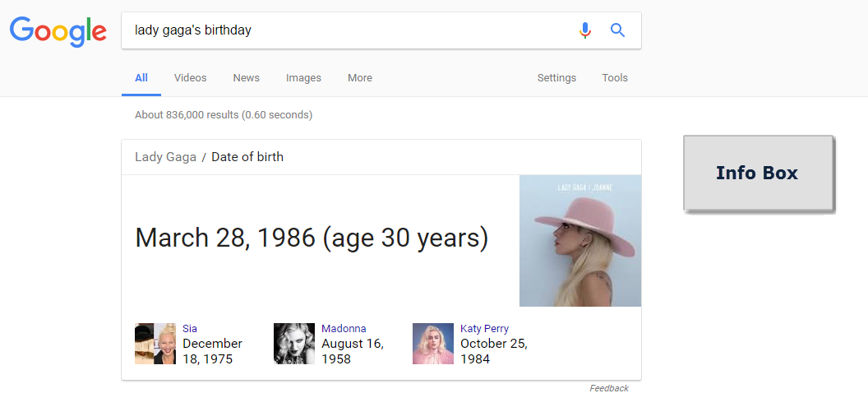Open the Lady Gaga Joanne album image
The image size is (868, 407).
click(x=579, y=241)
